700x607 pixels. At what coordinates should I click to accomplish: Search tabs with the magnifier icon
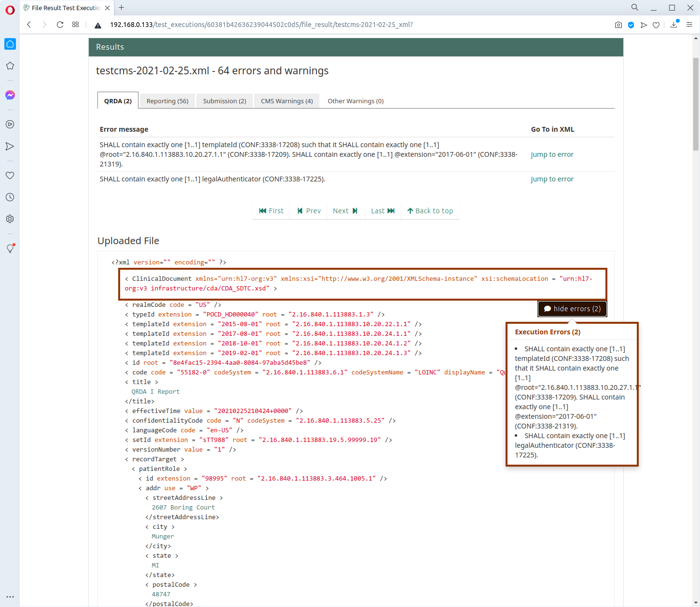635,7
